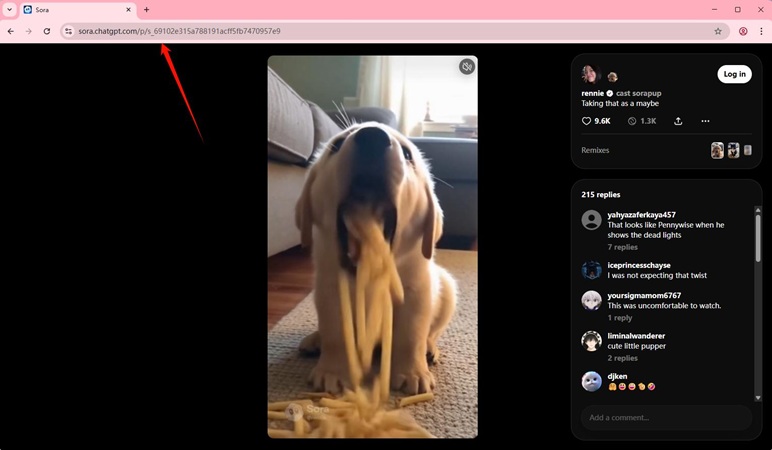The height and width of the screenshot is (450, 772).
Task: Open the first remix thumbnail
Action: coord(717,150)
